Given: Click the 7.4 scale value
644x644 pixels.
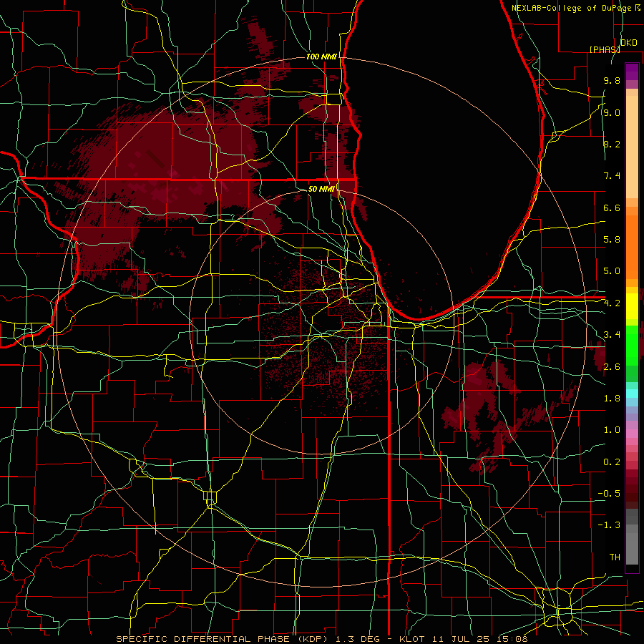Looking at the screenshot, I should tap(612, 176).
